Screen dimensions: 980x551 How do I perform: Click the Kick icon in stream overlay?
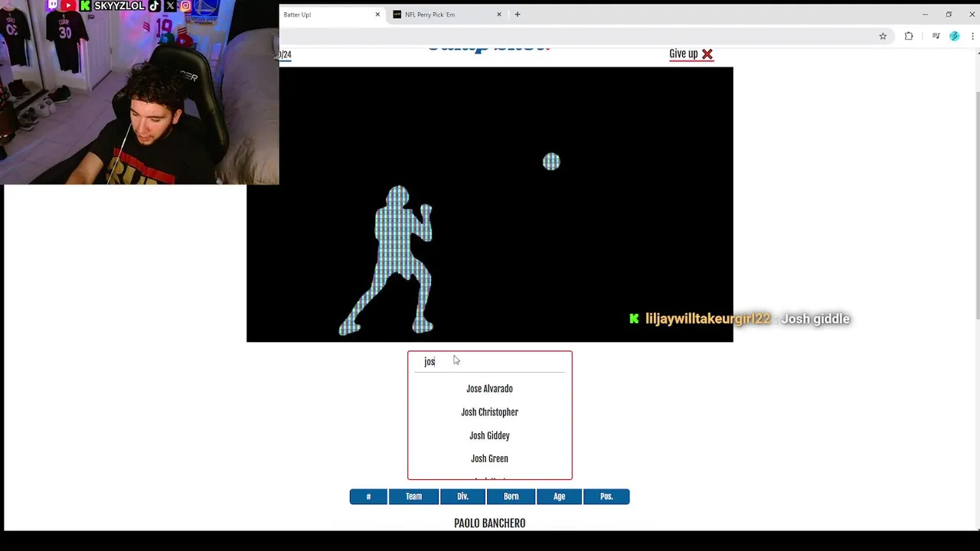click(85, 5)
